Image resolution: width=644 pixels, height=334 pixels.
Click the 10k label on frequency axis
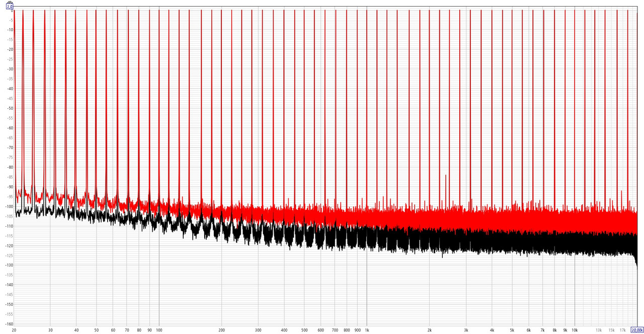574,330
